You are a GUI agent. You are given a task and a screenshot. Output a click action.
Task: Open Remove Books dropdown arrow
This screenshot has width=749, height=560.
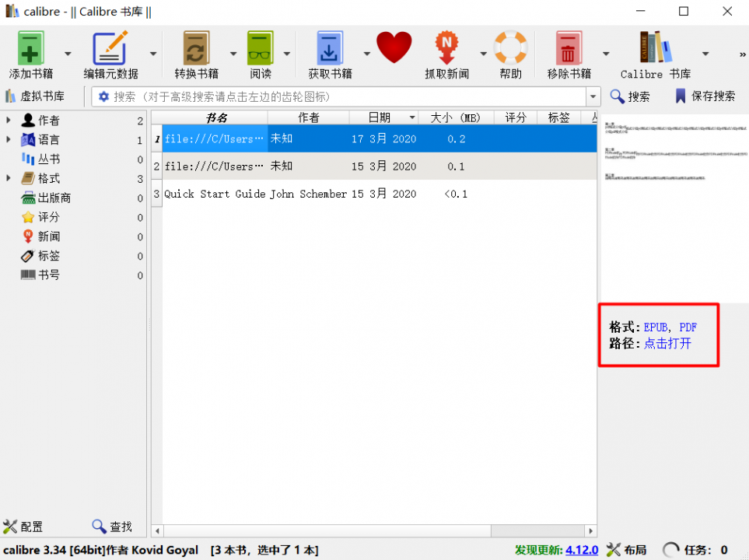pos(606,54)
